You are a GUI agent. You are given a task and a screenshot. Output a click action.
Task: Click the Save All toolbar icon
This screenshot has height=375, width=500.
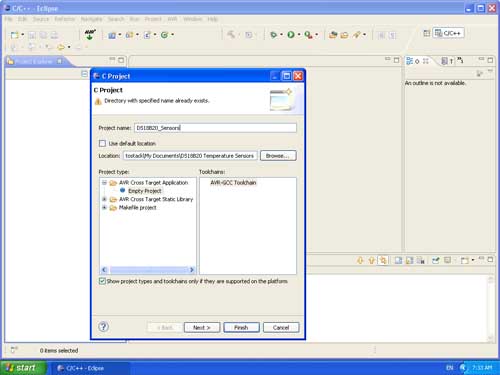(x=43, y=35)
